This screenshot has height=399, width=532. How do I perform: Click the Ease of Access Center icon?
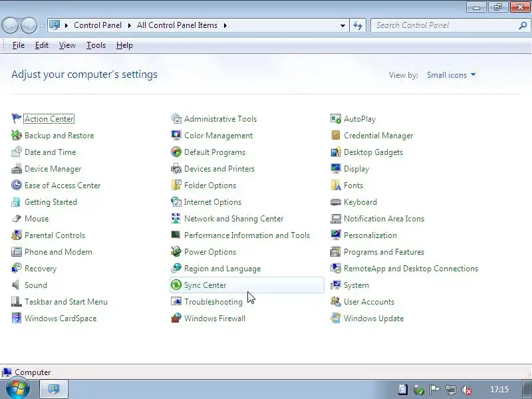16,185
